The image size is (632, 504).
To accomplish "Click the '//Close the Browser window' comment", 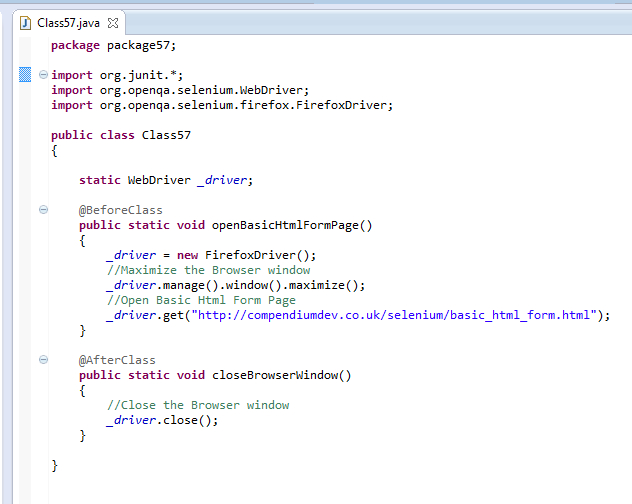I will click(x=198, y=405).
